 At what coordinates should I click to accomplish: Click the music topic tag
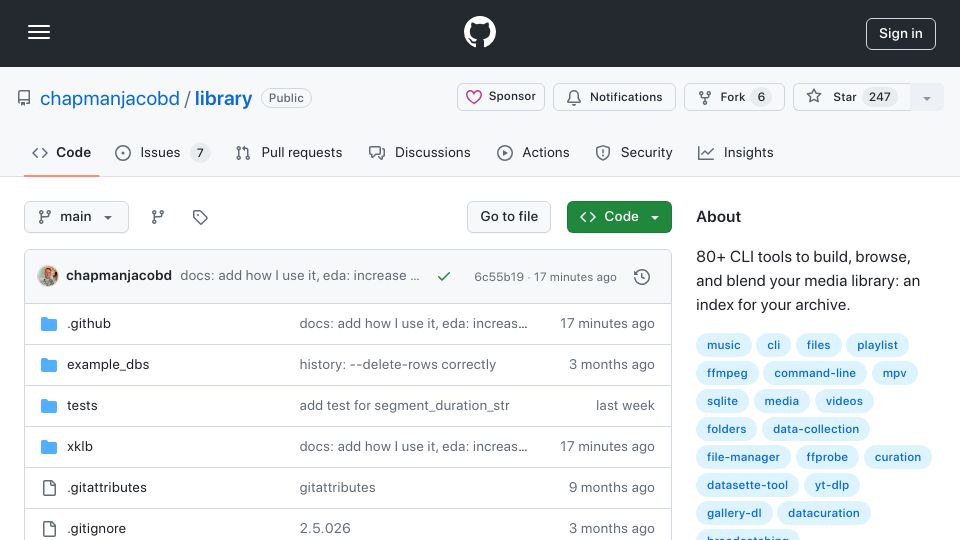(x=724, y=345)
